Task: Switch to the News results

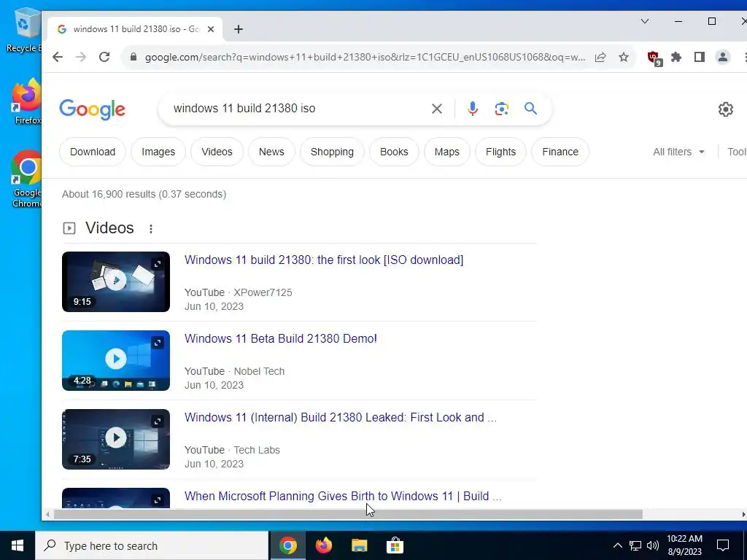Action: (271, 152)
